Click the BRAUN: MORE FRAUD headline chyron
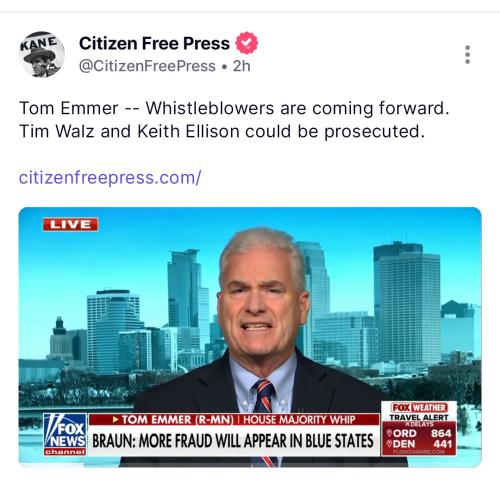Image resolution: width=500 pixels, height=479 pixels. 233,441
